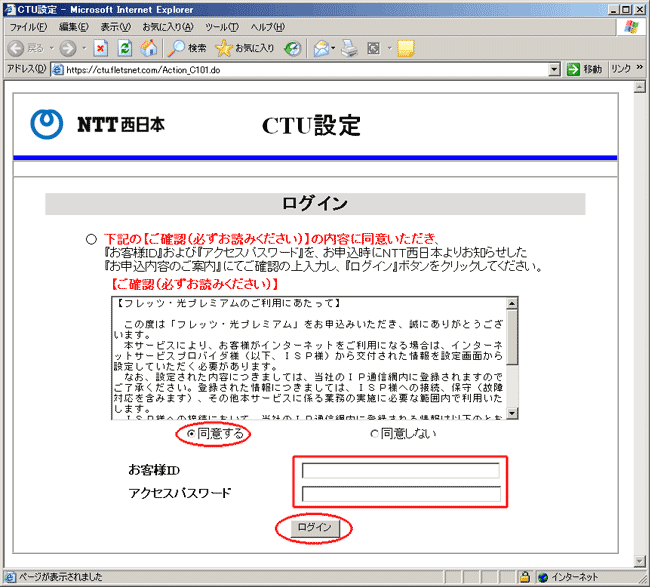The width and height of the screenshot is (650, 587).
Task: Click the Print printer icon
Action: click(x=349, y=49)
